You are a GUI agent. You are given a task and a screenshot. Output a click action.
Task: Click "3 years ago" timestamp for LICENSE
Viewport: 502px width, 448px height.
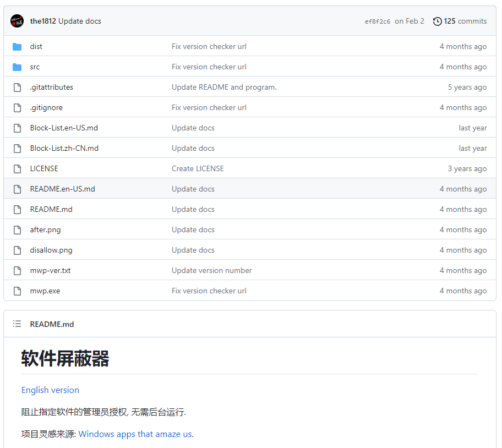[x=467, y=168]
